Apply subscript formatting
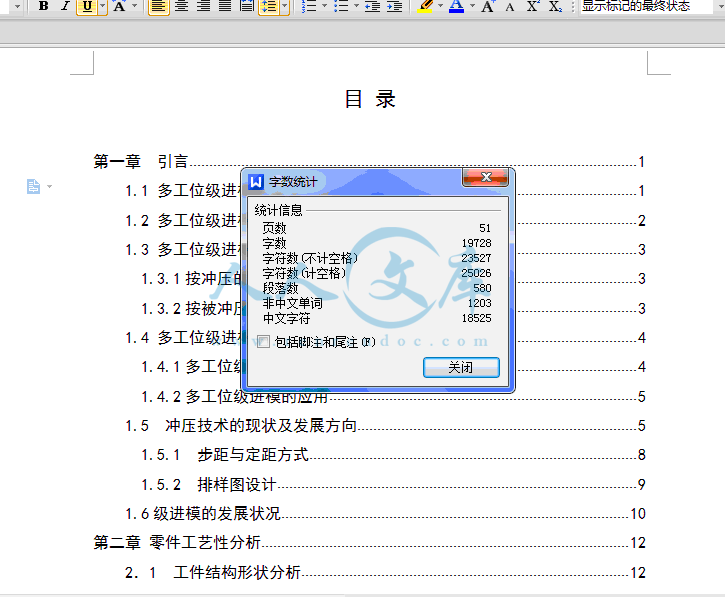 (x=555, y=6)
